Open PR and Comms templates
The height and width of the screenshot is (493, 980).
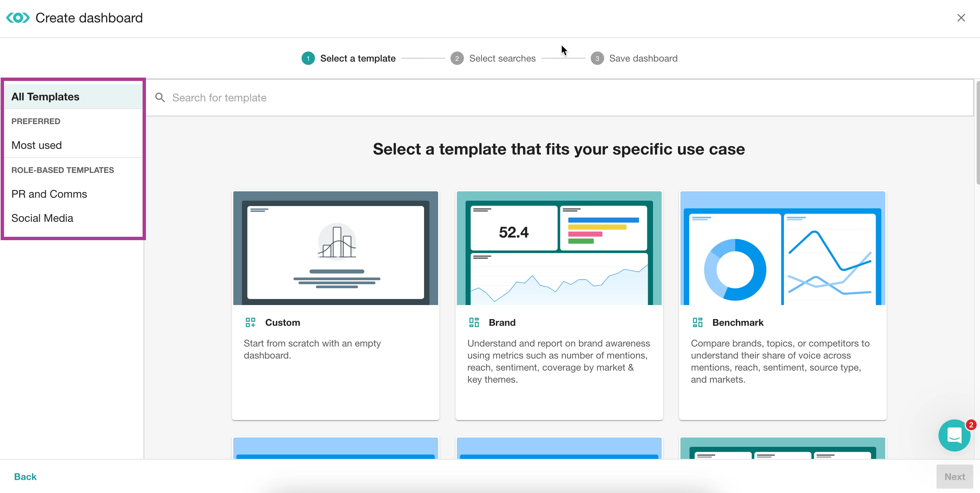pos(49,194)
